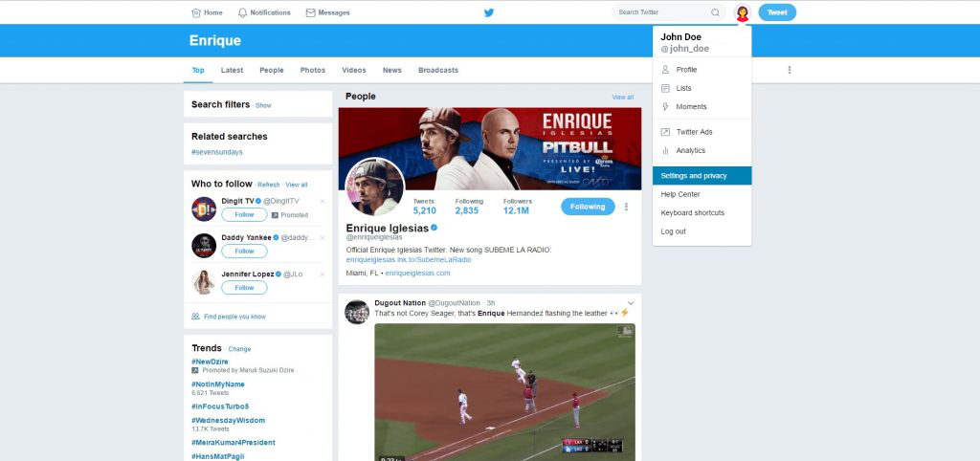
Task: Show the search filters
Action: pos(264,105)
